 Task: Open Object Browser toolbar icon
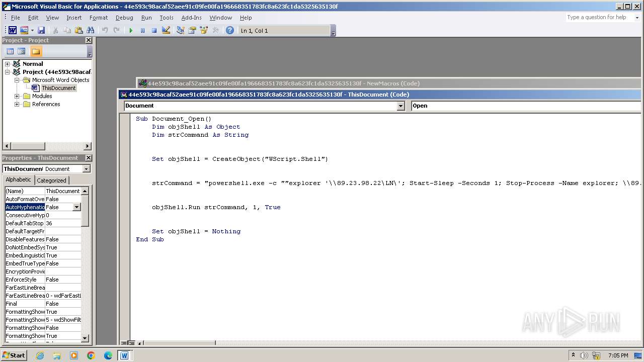pos(204,31)
